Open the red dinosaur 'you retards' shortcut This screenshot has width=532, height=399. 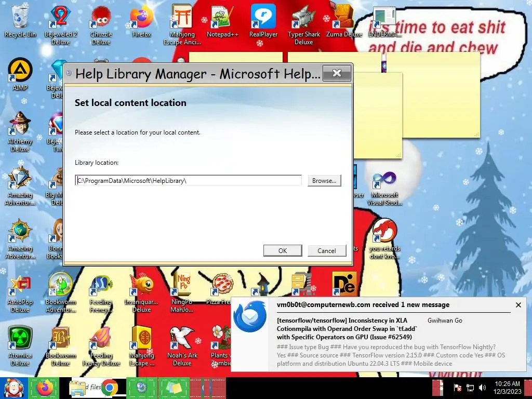click(x=384, y=239)
